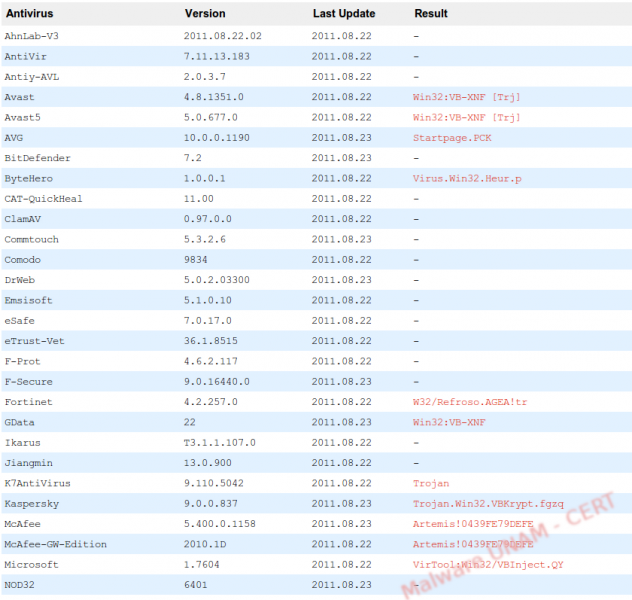Click the Result column header
Viewport: 632px width, 600px height.
pyautogui.click(x=431, y=13)
